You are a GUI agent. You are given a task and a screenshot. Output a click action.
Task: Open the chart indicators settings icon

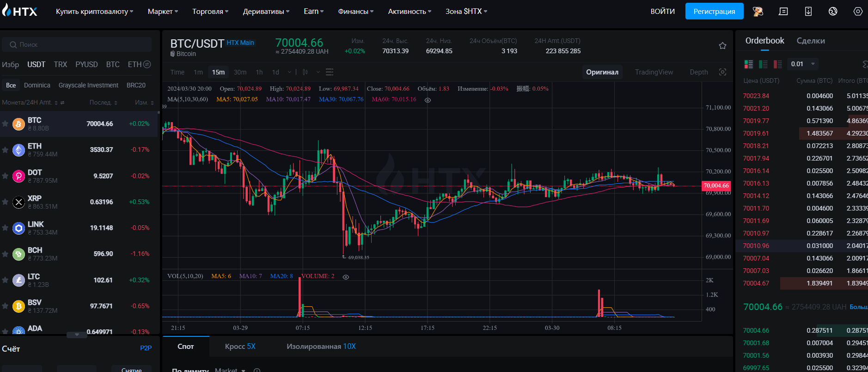click(330, 72)
